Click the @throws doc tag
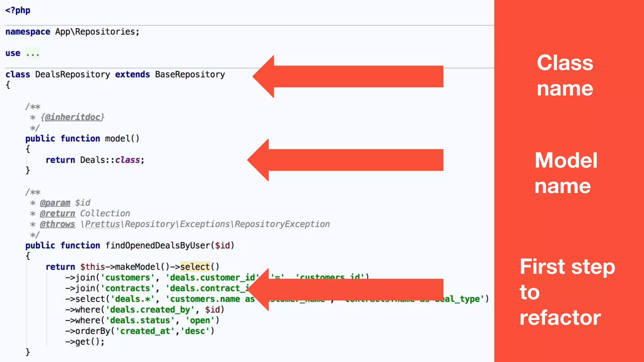Screen dimensions: 644x362 pyautogui.click(x=57, y=224)
